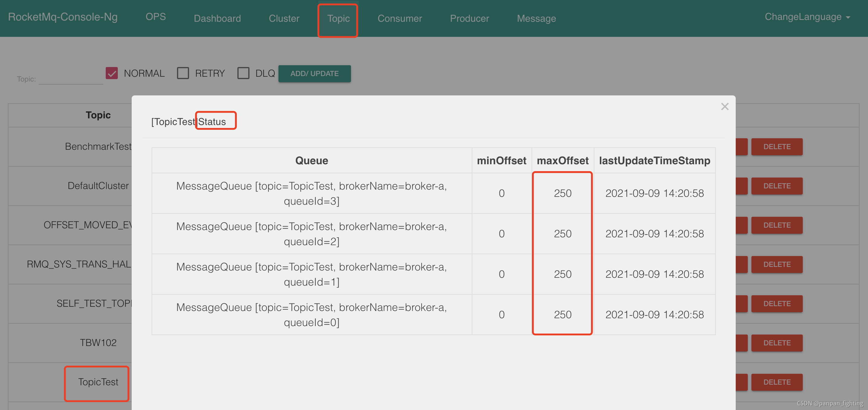This screenshot has width=868, height=410.
Task: Switch to the Topic tab
Action: [337, 18]
